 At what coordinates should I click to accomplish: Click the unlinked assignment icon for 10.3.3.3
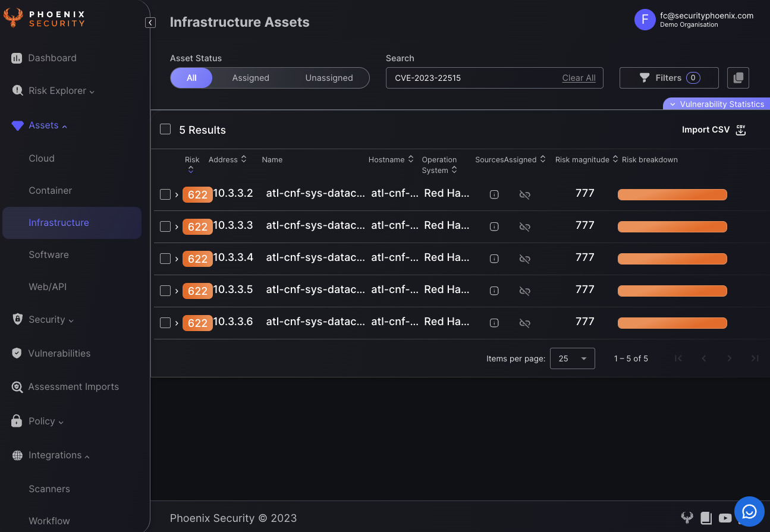pyautogui.click(x=524, y=226)
